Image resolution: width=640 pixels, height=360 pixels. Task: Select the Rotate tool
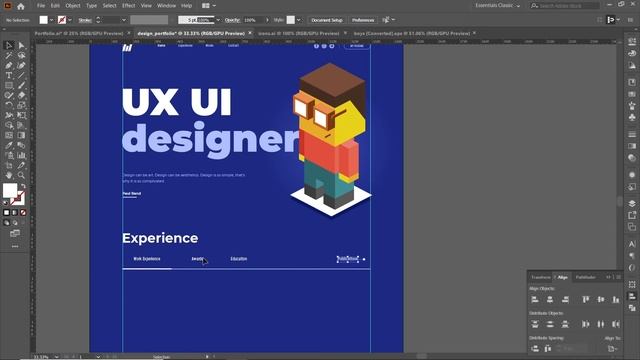tap(9, 105)
